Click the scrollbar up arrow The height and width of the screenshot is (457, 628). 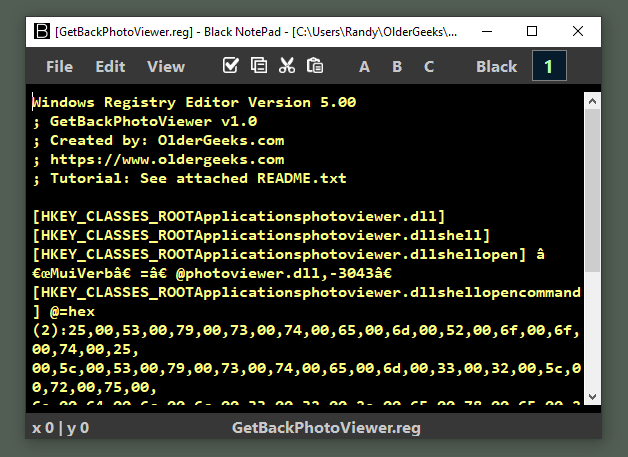pyautogui.click(x=592, y=101)
